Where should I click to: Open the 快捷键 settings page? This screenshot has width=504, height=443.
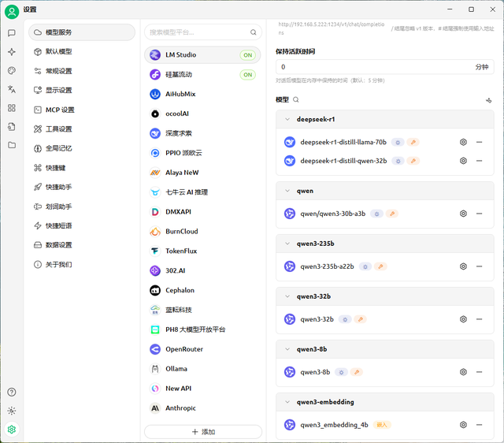82,168
